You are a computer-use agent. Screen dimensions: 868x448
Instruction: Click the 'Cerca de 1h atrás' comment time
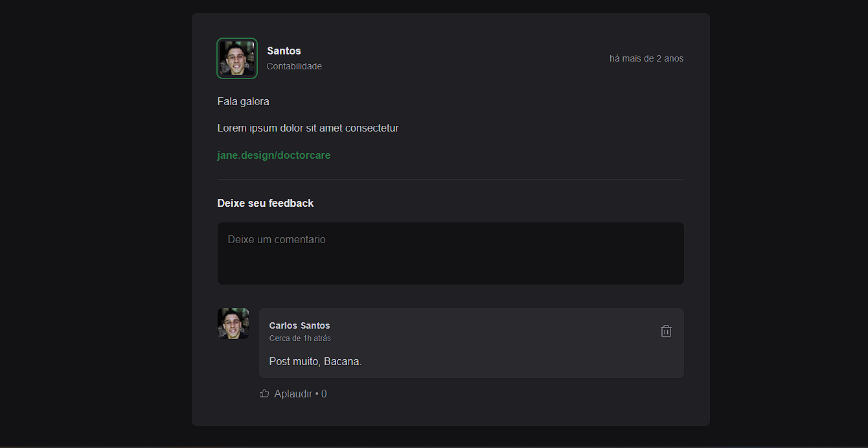click(300, 338)
